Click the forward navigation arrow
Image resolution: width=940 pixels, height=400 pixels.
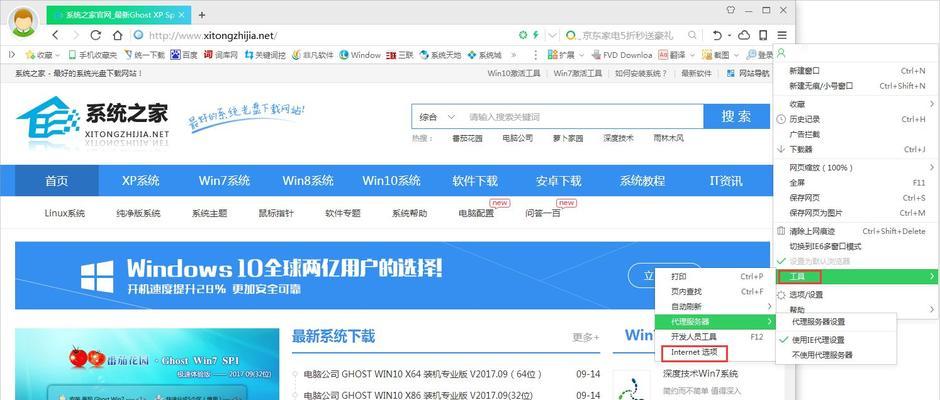point(75,35)
